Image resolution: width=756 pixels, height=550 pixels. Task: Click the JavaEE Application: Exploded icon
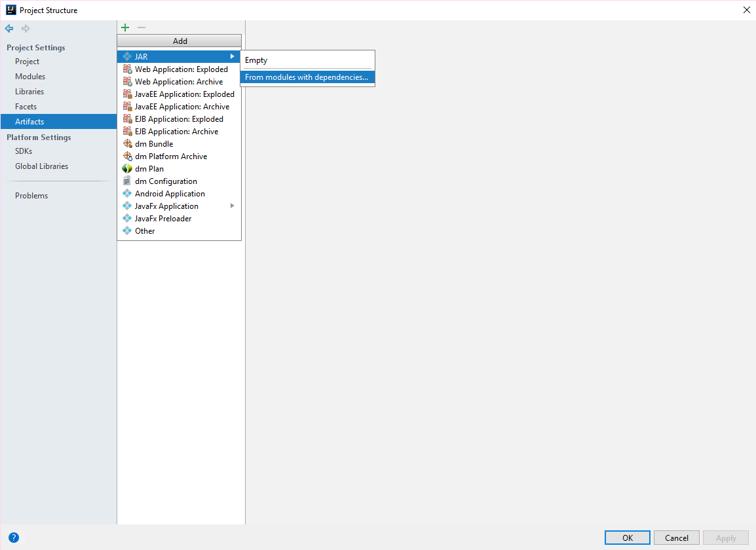click(x=127, y=94)
